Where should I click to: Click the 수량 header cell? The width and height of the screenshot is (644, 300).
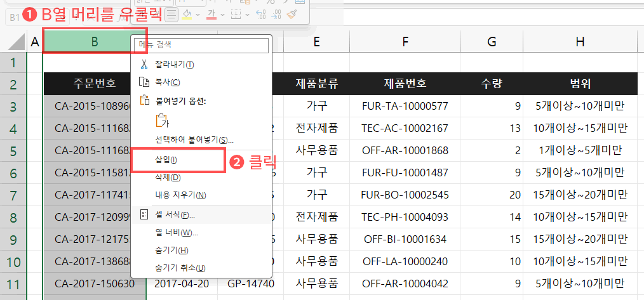coord(492,84)
